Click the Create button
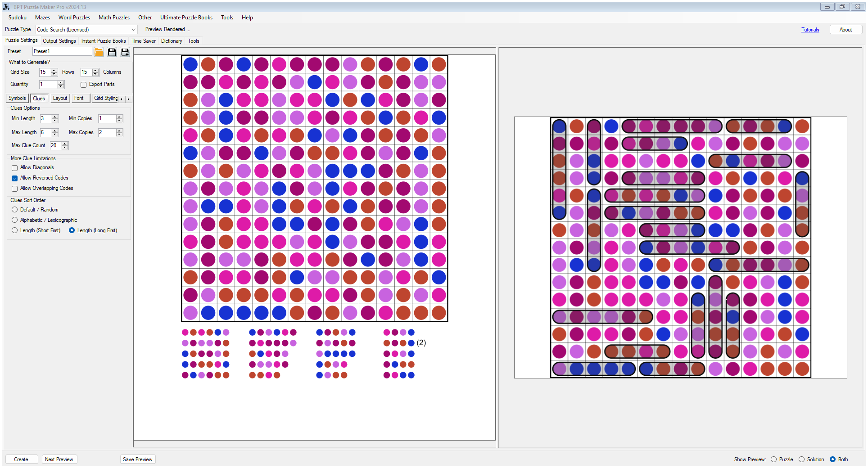 pyautogui.click(x=21, y=459)
